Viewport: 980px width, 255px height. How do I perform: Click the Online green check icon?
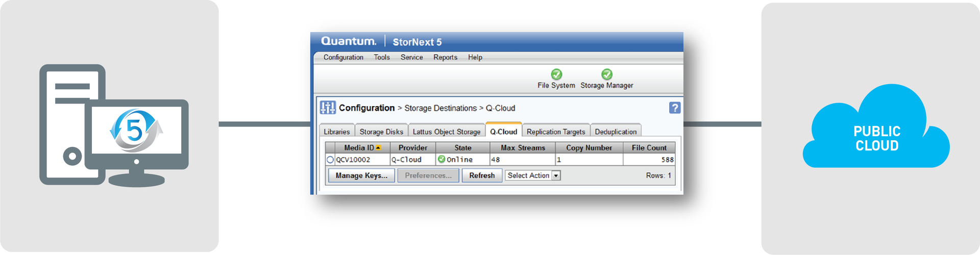click(x=442, y=159)
